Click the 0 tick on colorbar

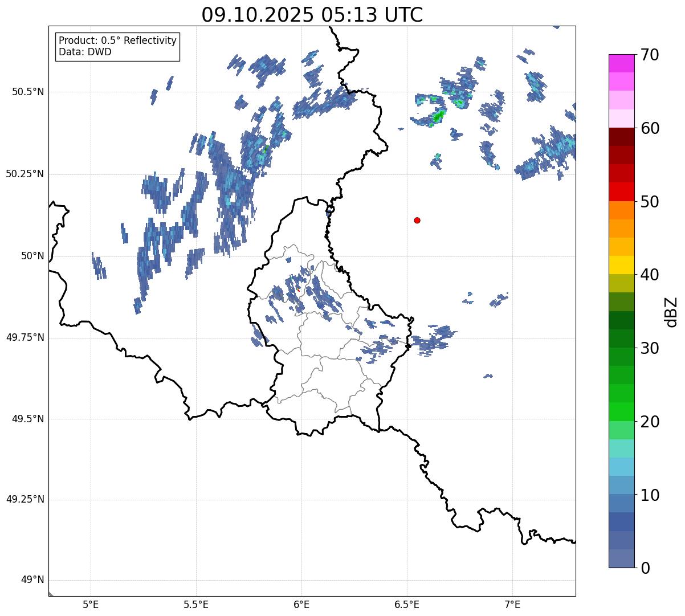[x=645, y=568]
